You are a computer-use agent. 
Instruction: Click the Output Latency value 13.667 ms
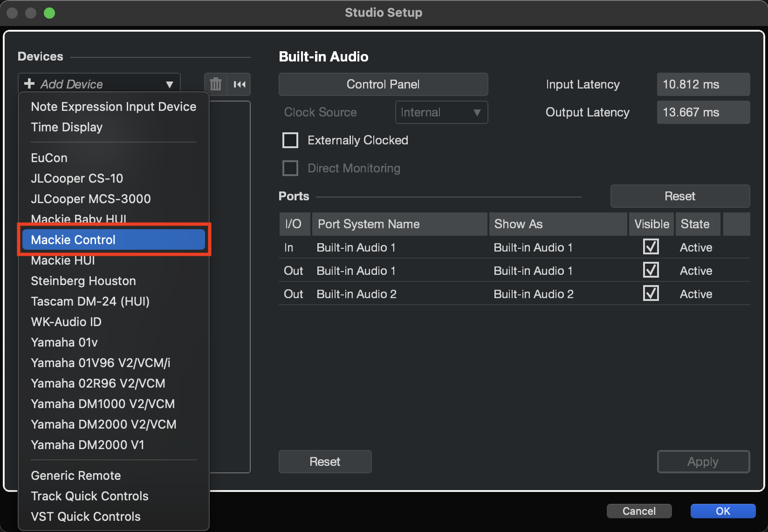(703, 112)
